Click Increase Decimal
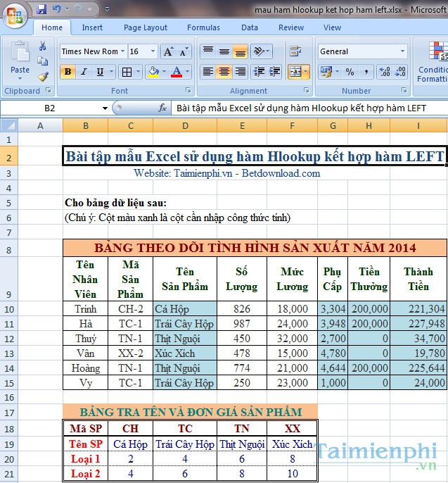The image size is (448, 483). tap(385, 72)
